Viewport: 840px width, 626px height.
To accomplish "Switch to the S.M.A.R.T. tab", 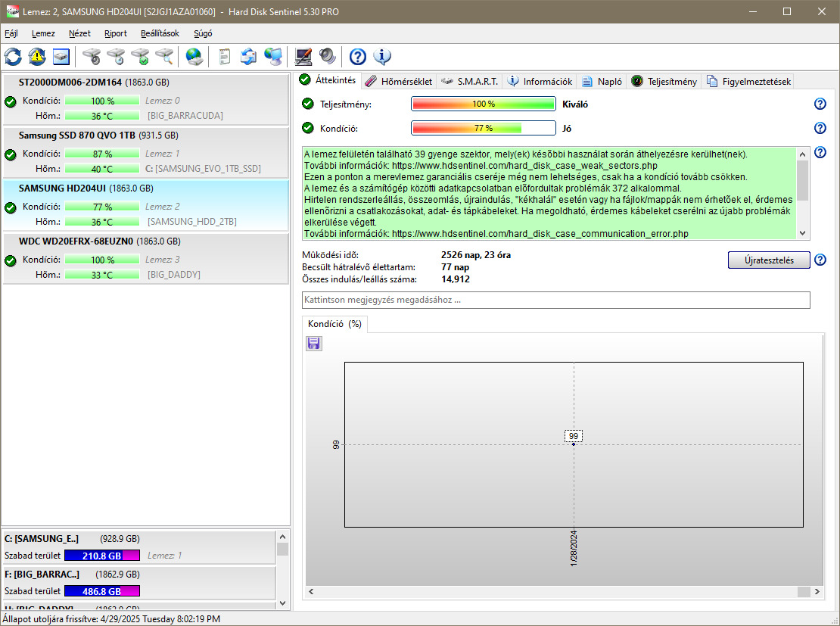I will point(469,82).
